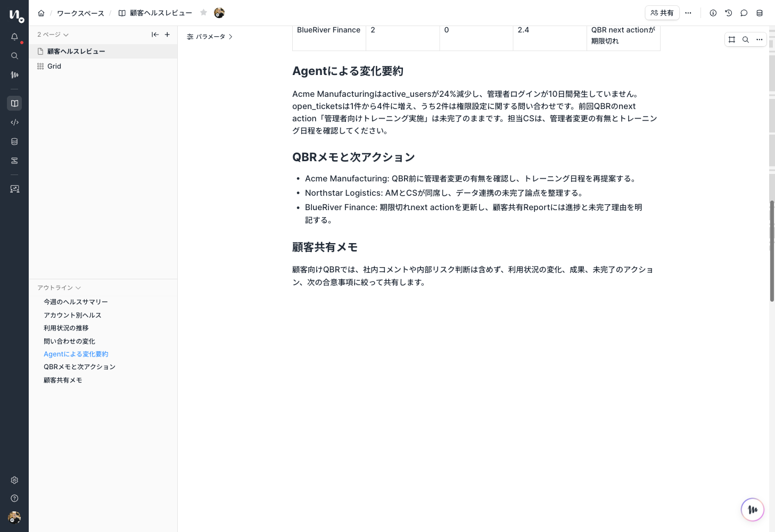Open ワークスペース breadcrumb
The image size is (775, 532).
[x=80, y=13]
